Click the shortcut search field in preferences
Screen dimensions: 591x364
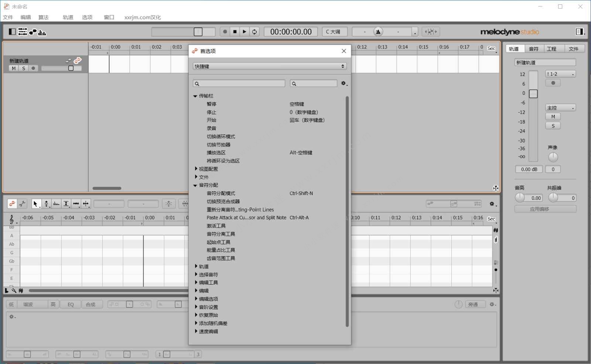pyautogui.click(x=314, y=83)
